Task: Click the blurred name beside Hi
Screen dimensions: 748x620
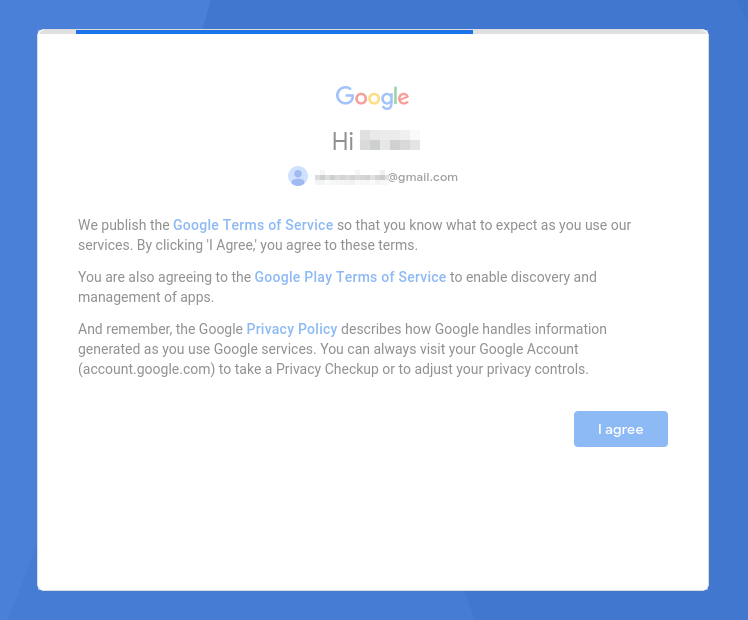Action: coord(390,140)
